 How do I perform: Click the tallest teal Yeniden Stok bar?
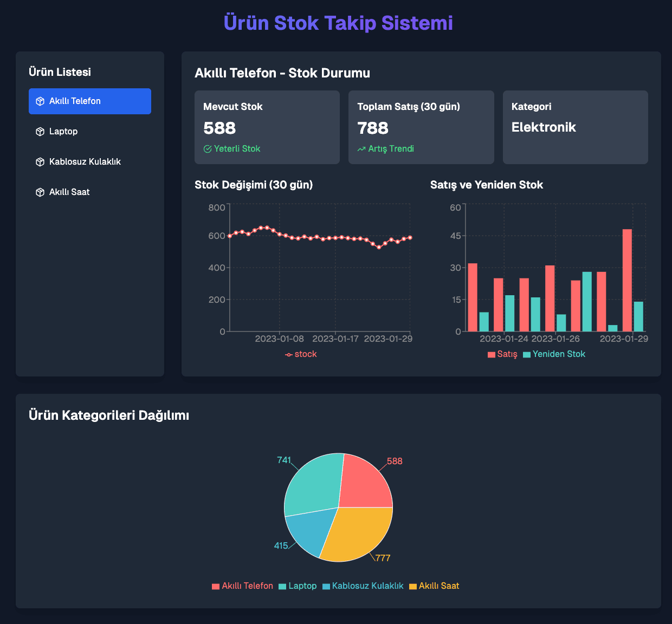coord(587,302)
